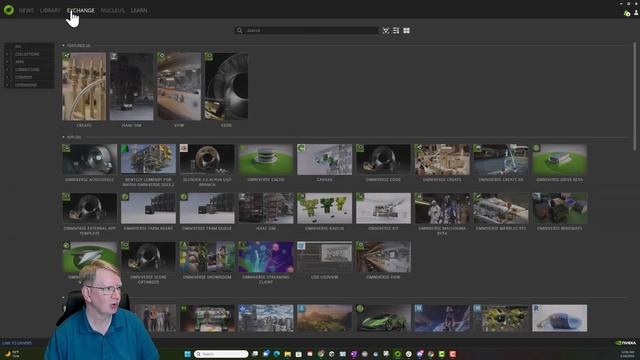Click the NVIDIA logo in footer
The width and height of the screenshot is (640, 360).
[x=626, y=343]
